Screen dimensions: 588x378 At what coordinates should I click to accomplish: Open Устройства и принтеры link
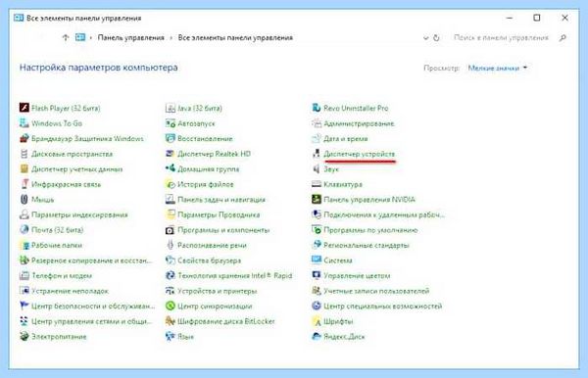218,291
